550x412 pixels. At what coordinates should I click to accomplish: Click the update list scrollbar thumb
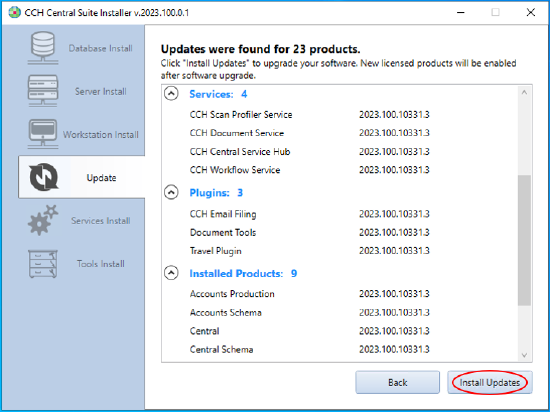tap(524, 240)
